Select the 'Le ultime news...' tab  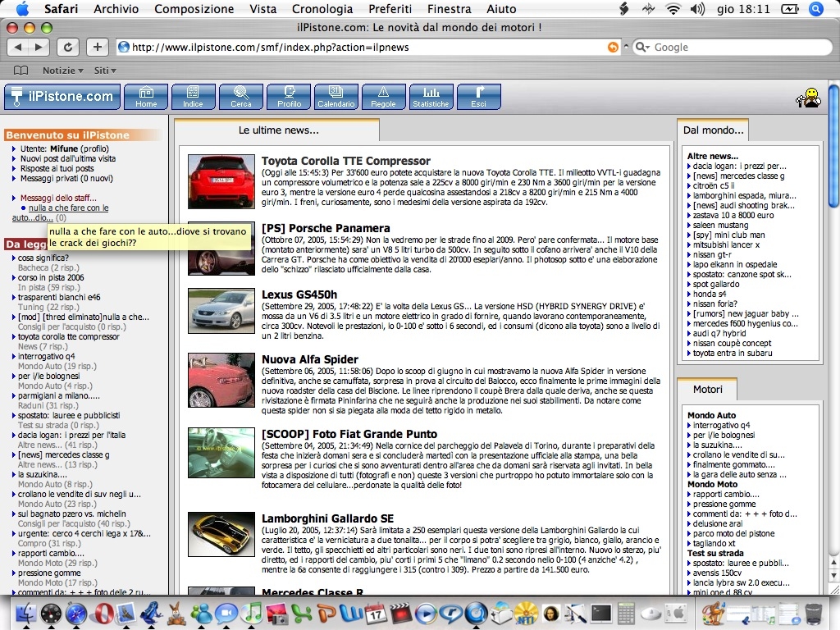pyautogui.click(x=278, y=130)
